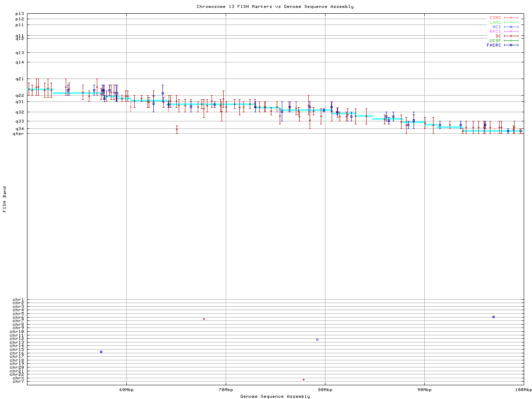This screenshot has width=532, height=399.
Task: Click the 60Mbp x-axis tick label
Action: click(x=126, y=390)
